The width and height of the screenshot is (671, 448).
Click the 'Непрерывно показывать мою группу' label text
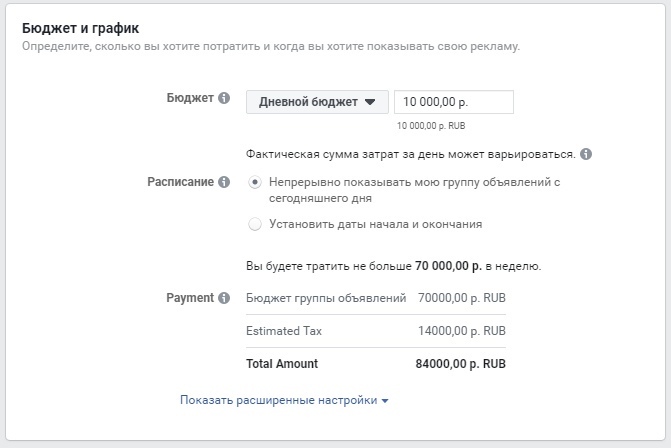tap(414, 190)
